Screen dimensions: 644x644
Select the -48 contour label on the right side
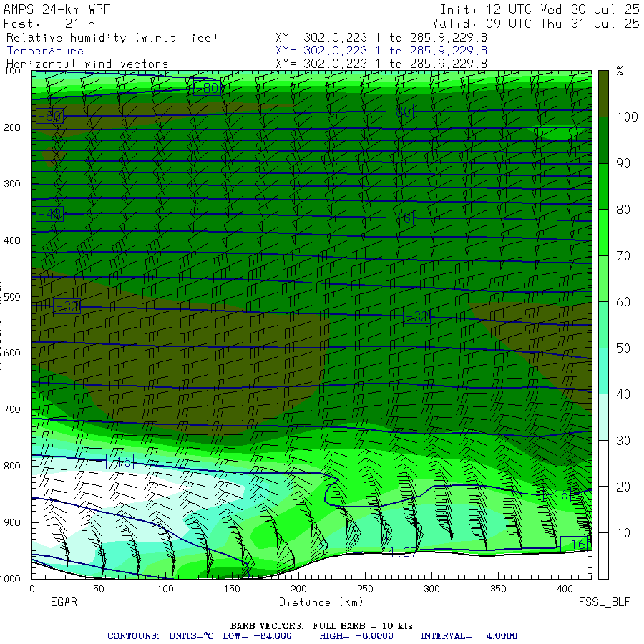coord(399,218)
